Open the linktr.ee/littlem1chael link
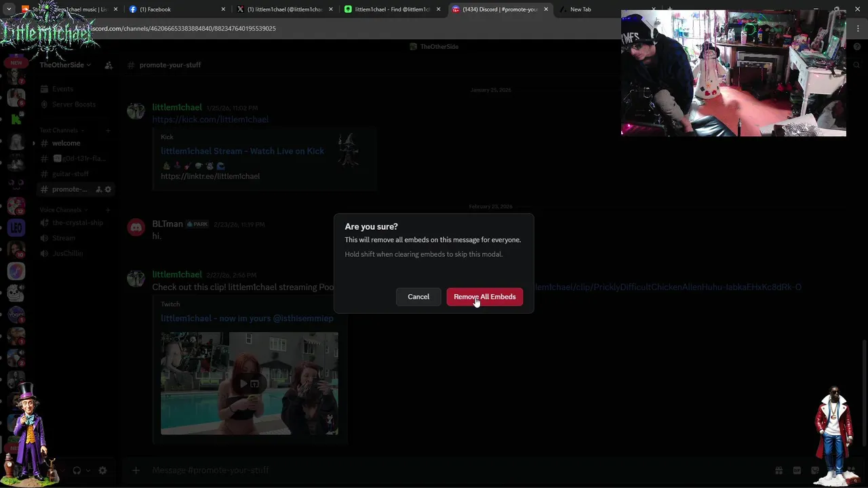 210,176
